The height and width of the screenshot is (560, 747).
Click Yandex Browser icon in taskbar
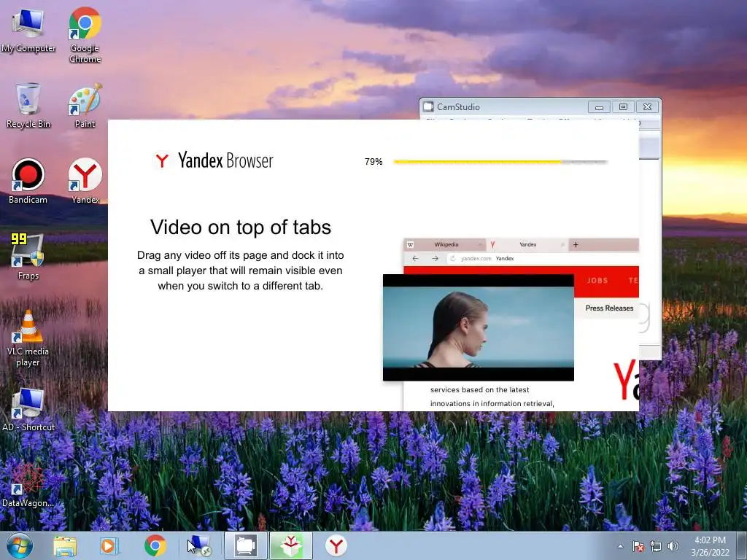pos(336,545)
